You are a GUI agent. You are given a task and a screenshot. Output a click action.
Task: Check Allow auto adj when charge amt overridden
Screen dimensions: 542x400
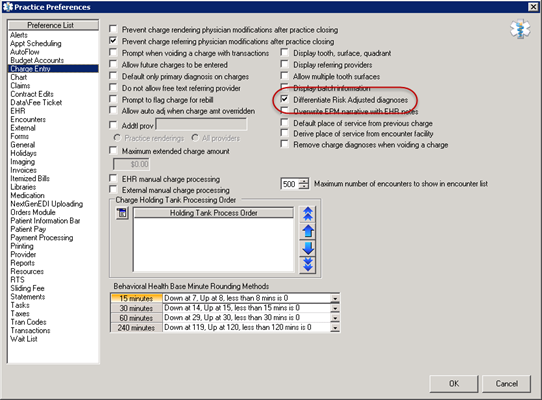[113, 110]
